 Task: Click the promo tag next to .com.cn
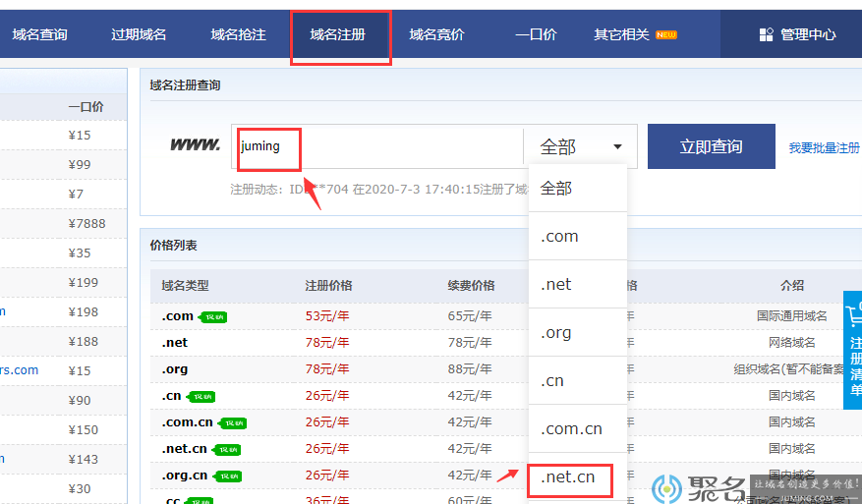click(233, 423)
